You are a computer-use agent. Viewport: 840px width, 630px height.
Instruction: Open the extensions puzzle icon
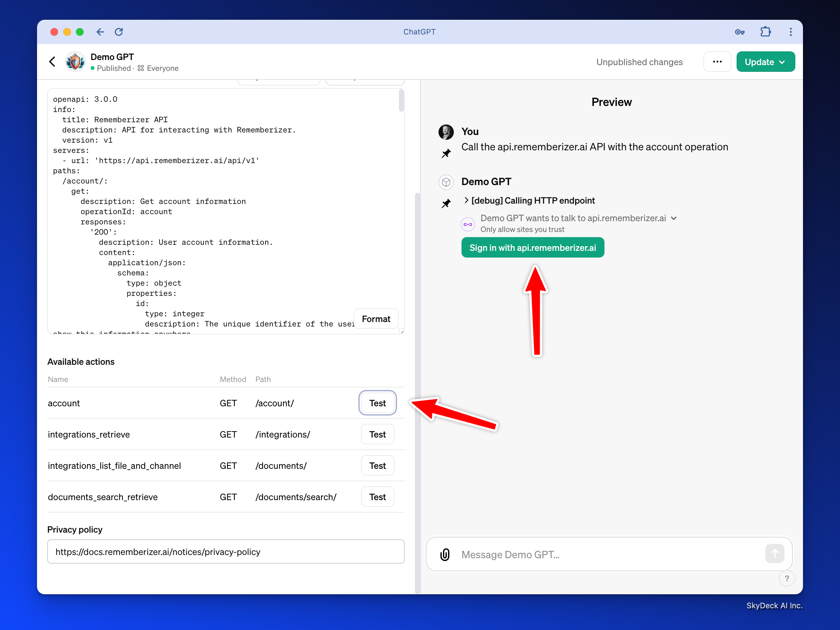click(x=765, y=32)
